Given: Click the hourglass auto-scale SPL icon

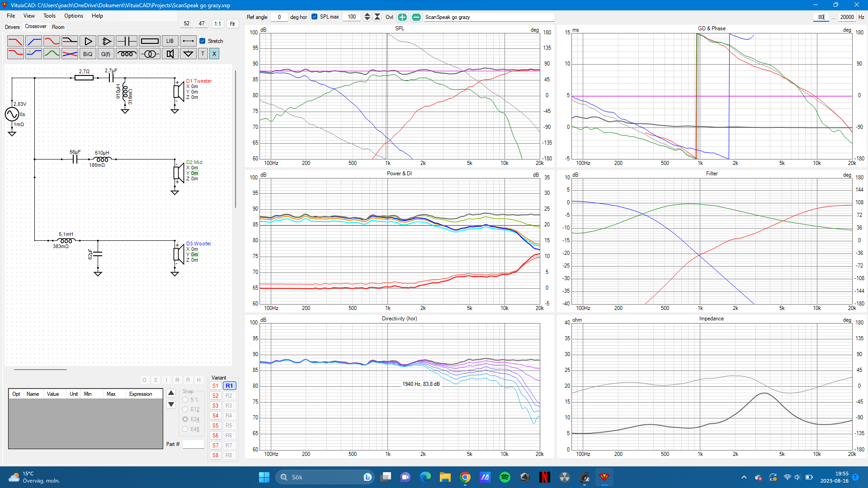Looking at the screenshot, I should point(377,17).
